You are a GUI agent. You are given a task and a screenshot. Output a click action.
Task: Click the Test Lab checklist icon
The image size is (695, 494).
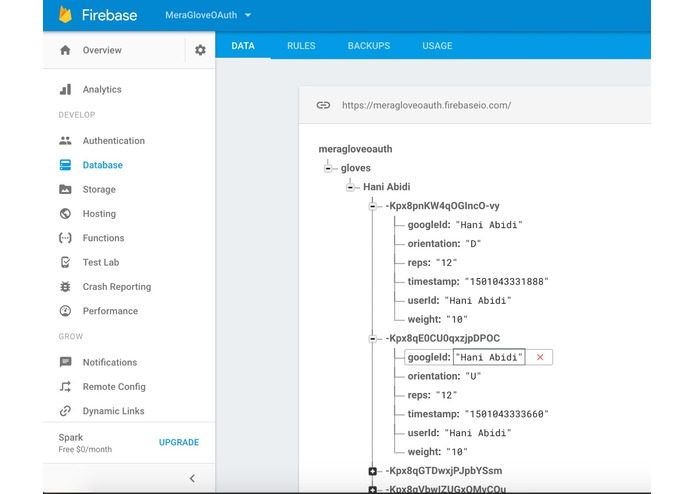click(x=65, y=262)
